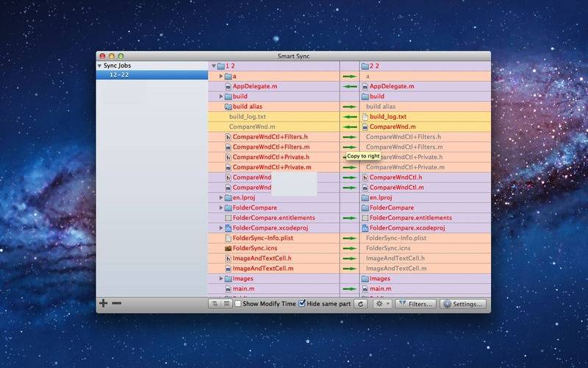Screen dimensions: 588x368
Task: Click the sync arrow for AppDelegate.m
Action: [x=349, y=86]
